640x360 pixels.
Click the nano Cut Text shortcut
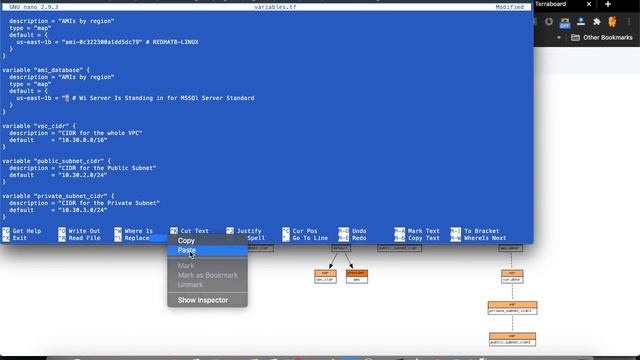point(189,231)
